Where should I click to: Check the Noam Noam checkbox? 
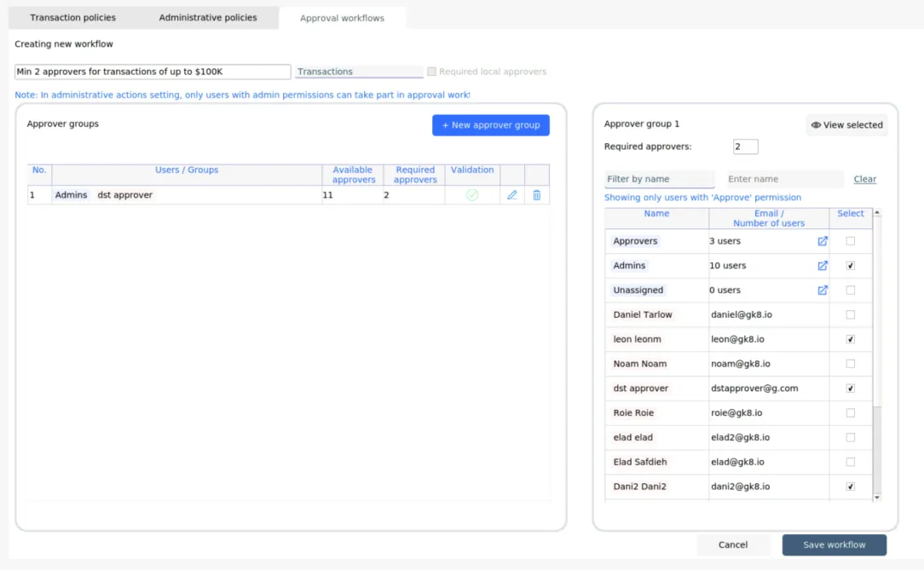(851, 364)
